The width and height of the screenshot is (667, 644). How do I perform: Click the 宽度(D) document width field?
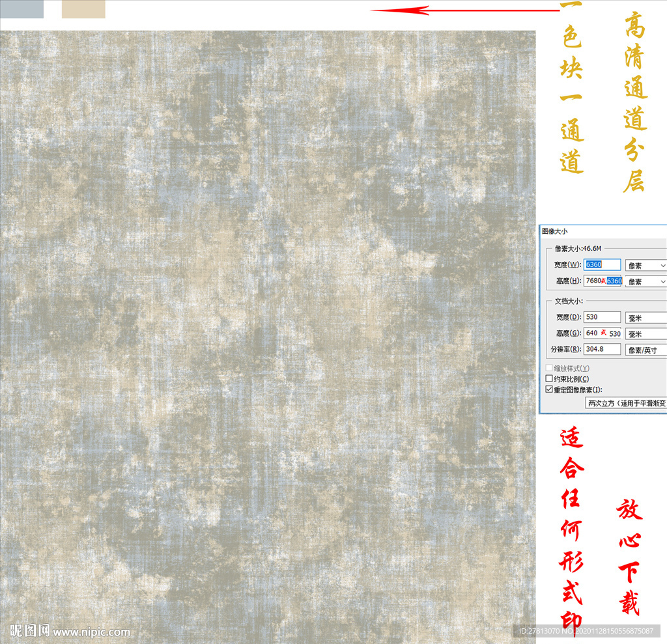coord(602,317)
